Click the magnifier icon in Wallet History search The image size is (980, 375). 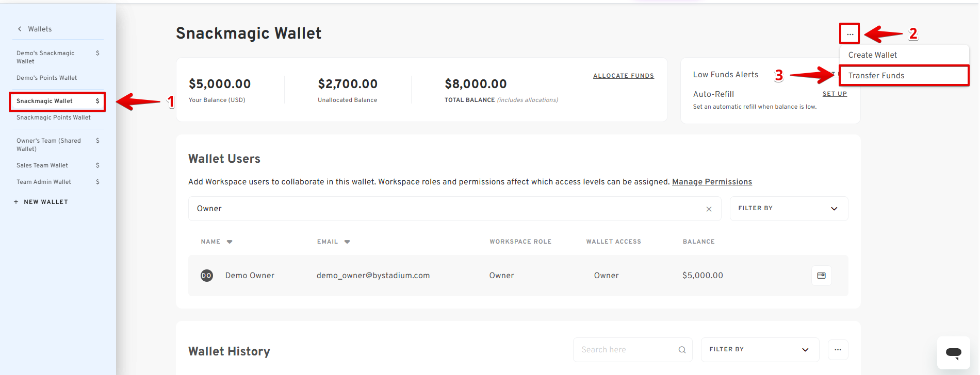coord(682,350)
